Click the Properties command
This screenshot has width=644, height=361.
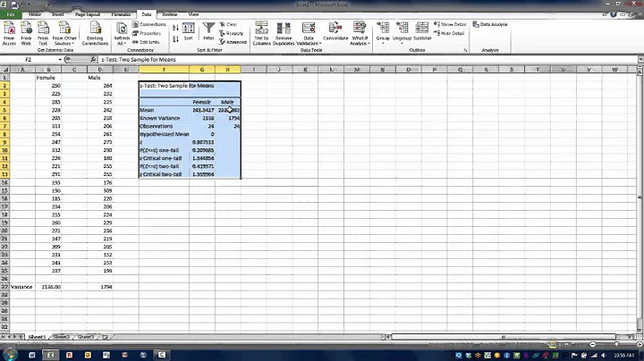[x=147, y=33]
